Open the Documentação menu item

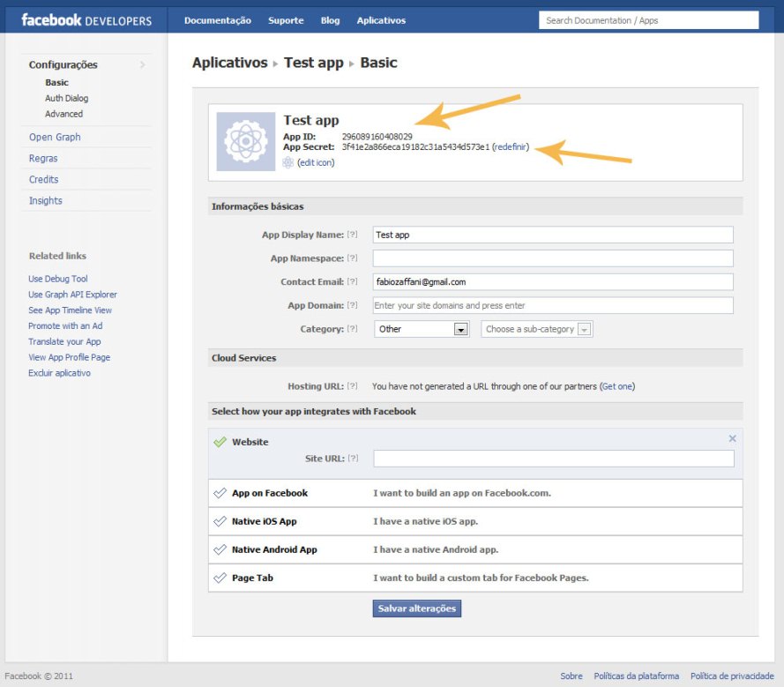click(218, 20)
